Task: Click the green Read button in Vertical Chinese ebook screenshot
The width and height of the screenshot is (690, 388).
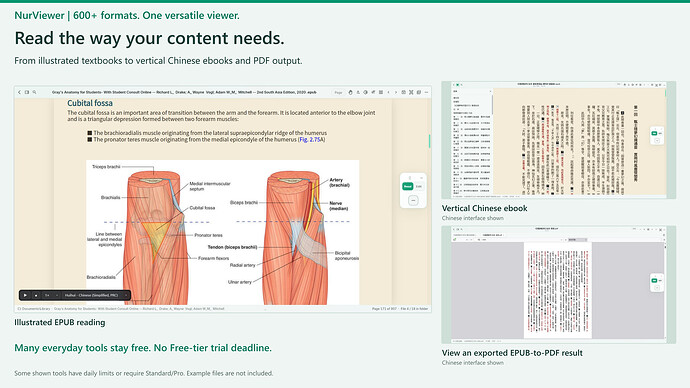Action: tap(654, 133)
